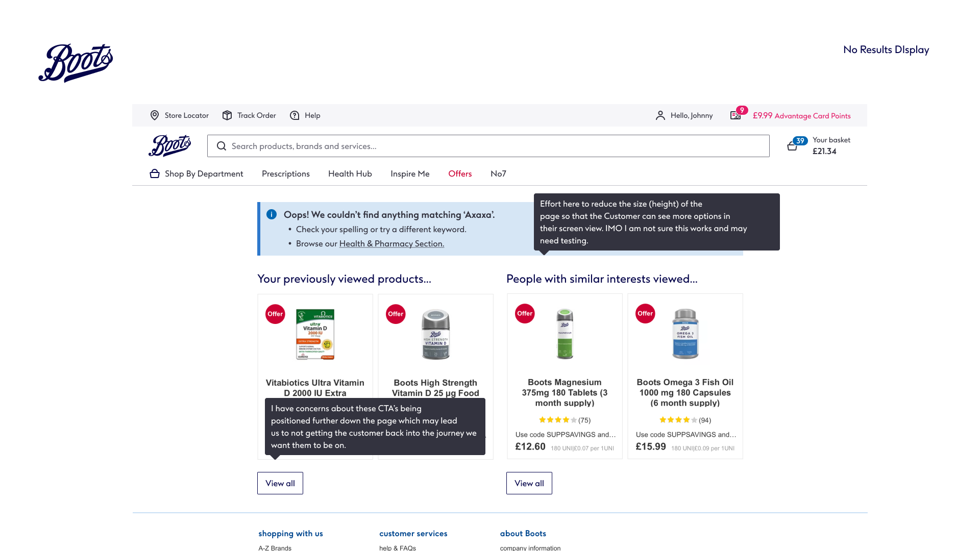Open Boots Omega 3 Fish Oil product image

(x=685, y=334)
